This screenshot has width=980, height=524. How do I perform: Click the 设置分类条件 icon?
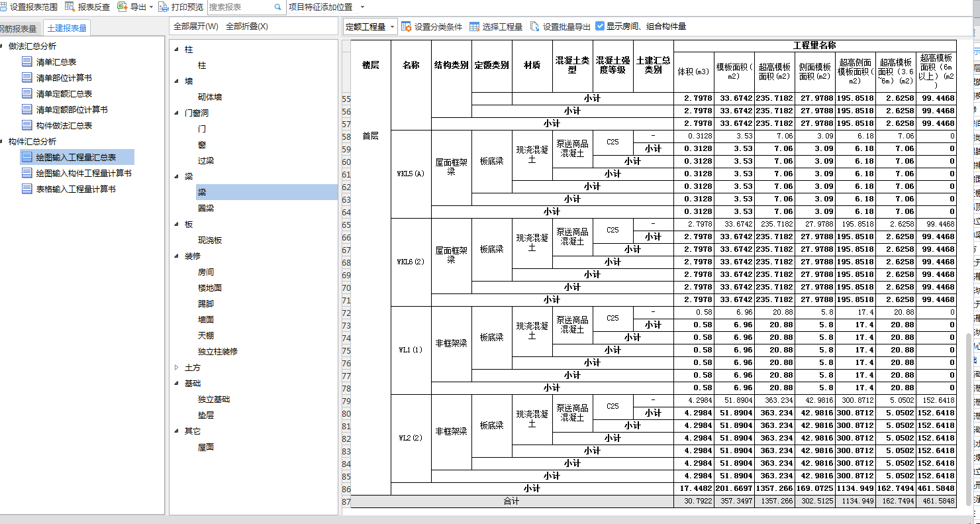(407, 26)
